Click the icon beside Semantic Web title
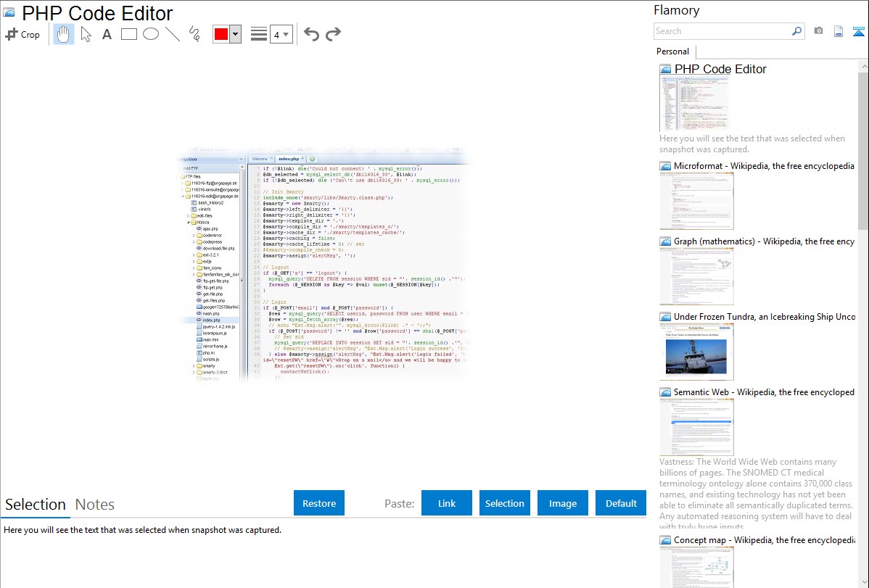Viewport: 869px width, 588px height. [x=665, y=392]
